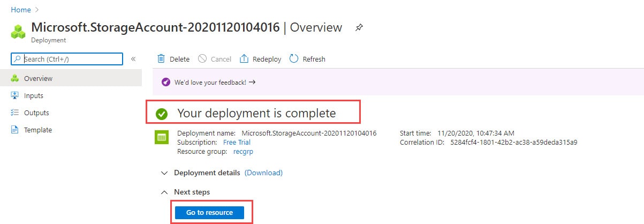
Task: Click the Deployment subtitle under the title
Action: pyautogui.click(x=48, y=40)
